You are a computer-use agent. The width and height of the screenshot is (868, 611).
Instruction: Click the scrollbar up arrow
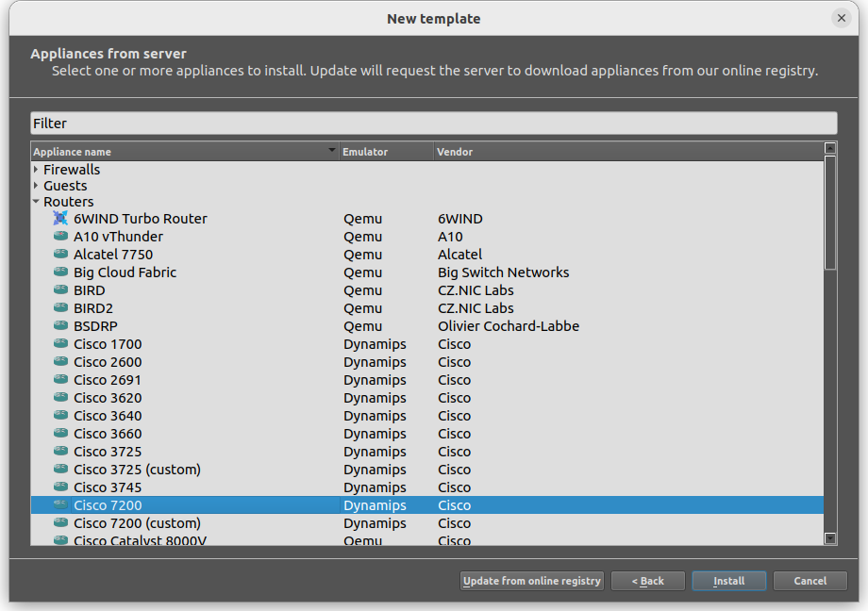(x=829, y=148)
